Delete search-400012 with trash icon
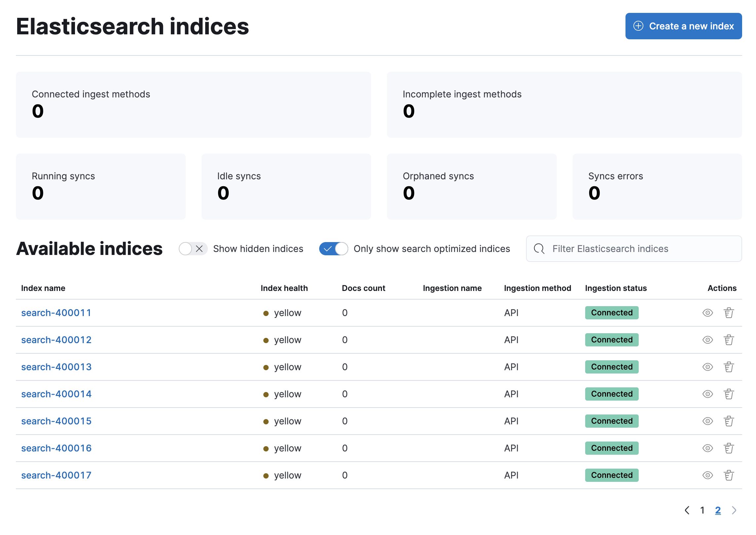 (729, 340)
